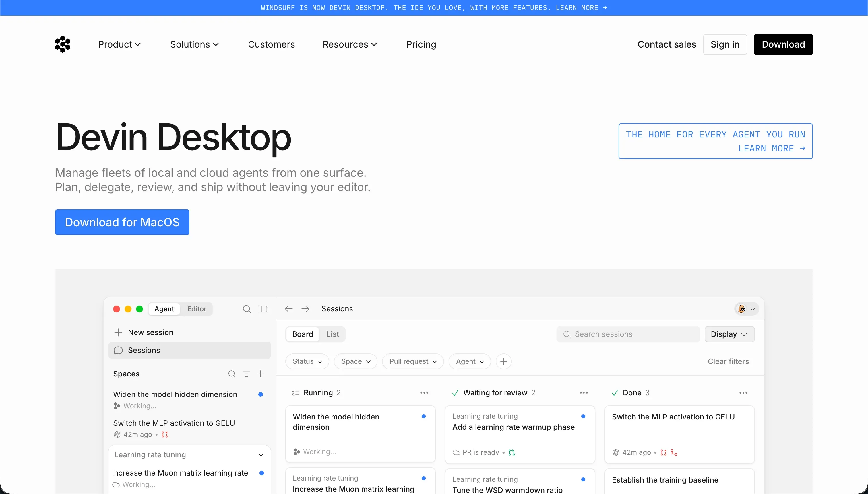Click the user avatar icon

point(742,308)
